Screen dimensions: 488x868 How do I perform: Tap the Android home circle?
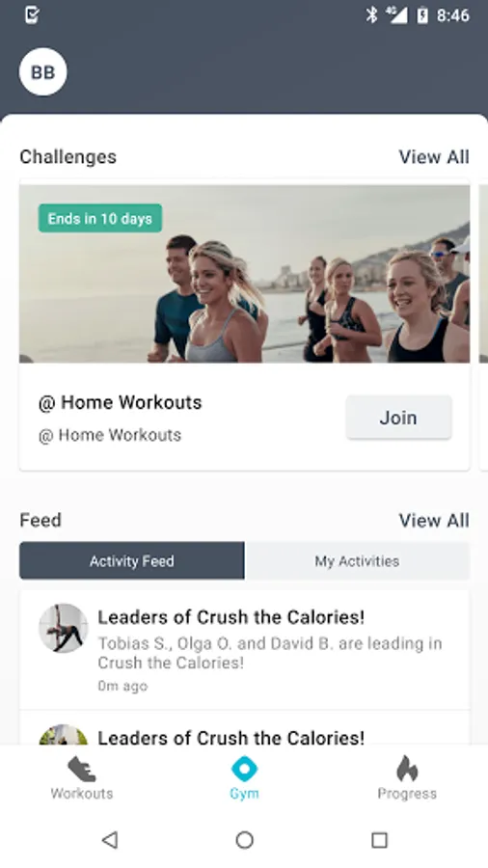click(x=244, y=840)
